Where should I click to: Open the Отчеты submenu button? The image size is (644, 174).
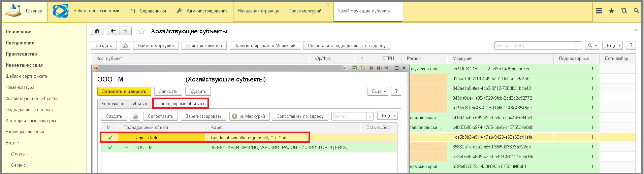tap(19, 154)
